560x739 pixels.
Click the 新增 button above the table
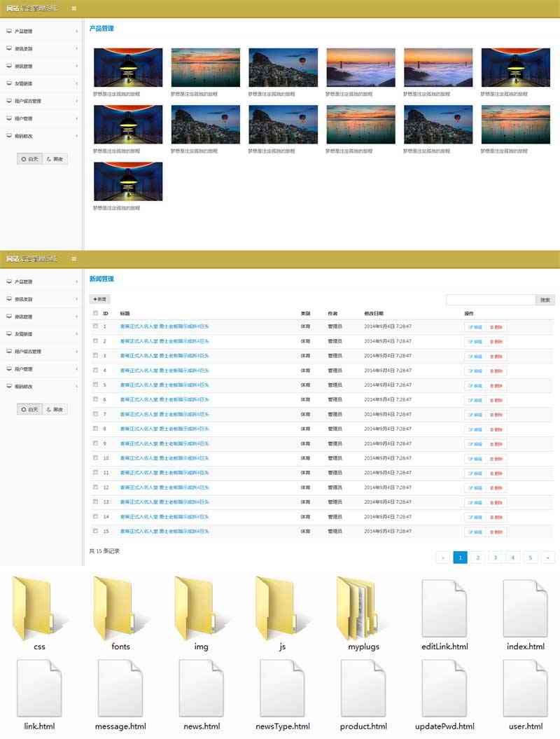pos(100,300)
